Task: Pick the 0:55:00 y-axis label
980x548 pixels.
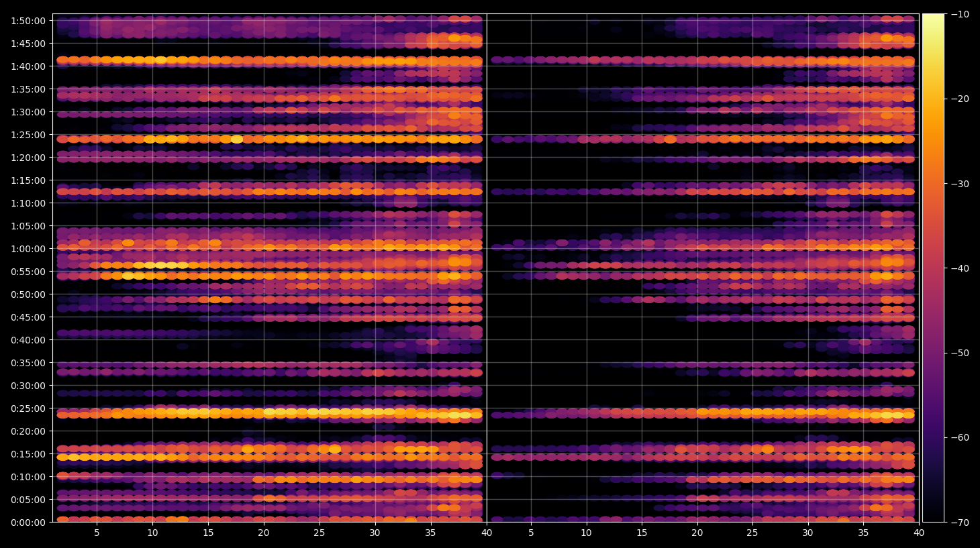Action: 28,272
